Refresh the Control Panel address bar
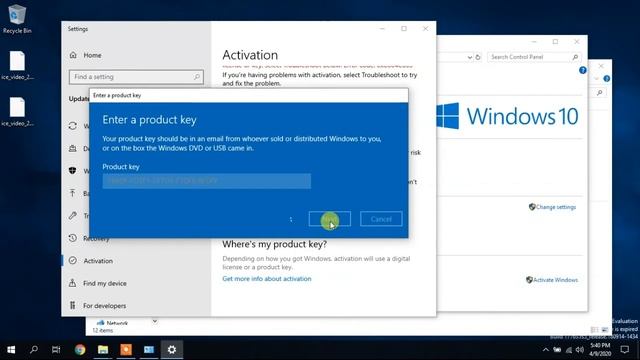640x360 pixels. (478, 57)
